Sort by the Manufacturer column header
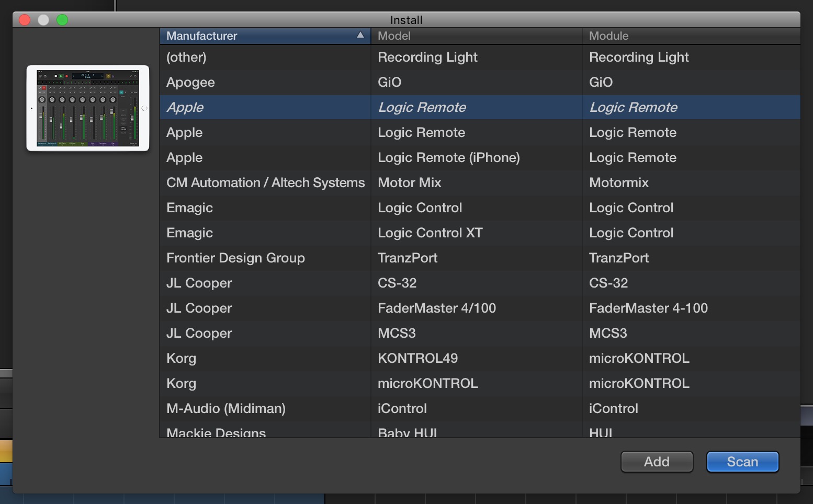Viewport: 813px width, 504px height. [265, 36]
